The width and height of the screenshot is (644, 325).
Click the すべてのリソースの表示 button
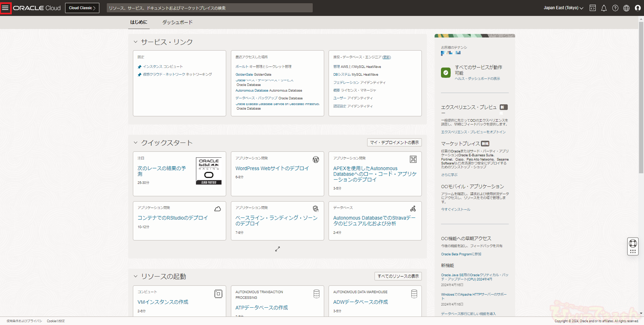click(398, 276)
